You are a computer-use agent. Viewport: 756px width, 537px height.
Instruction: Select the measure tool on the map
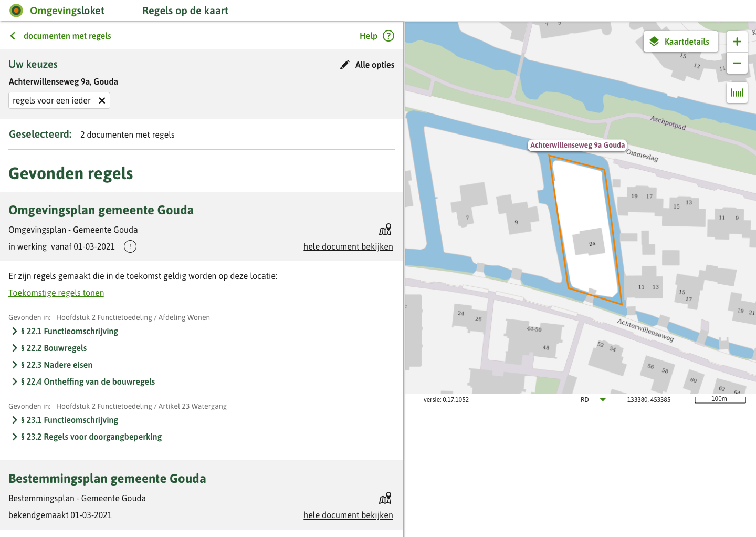point(737,92)
